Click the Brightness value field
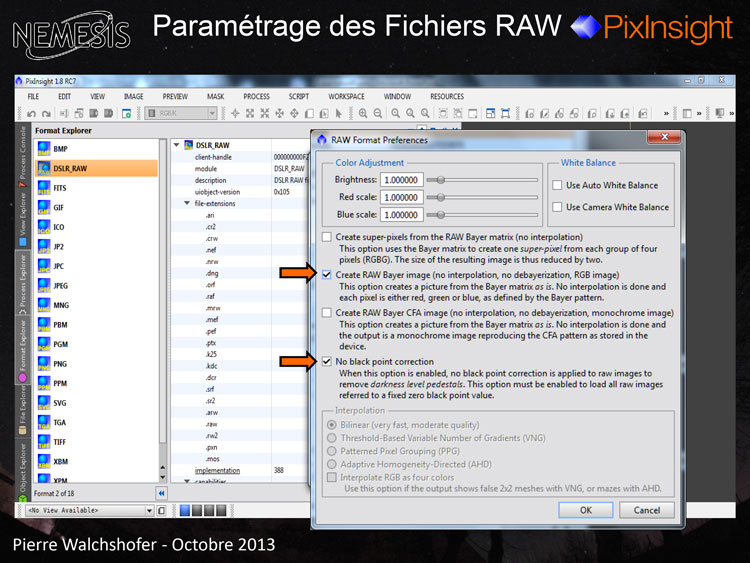Viewport: 750px width, 563px height. coord(401,180)
